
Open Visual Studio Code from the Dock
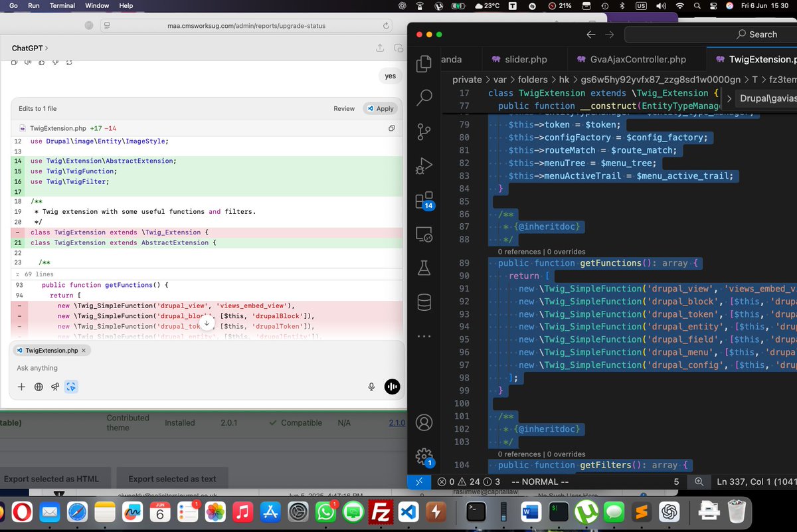click(408, 512)
